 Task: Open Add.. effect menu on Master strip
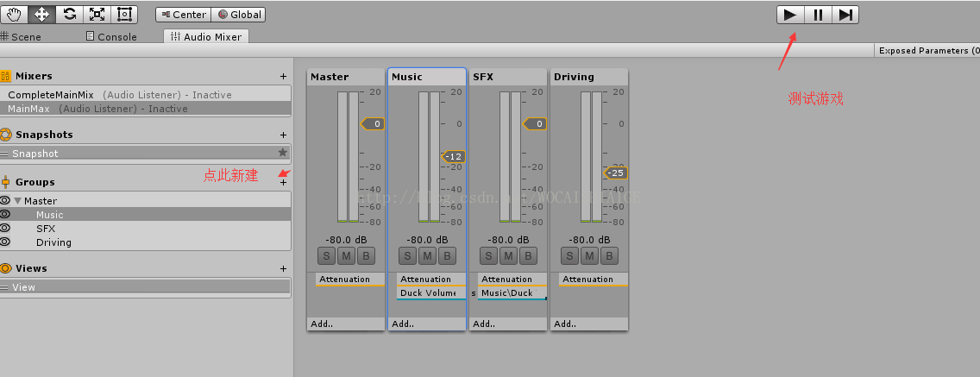pyautogui.click(x=346, y=324)
